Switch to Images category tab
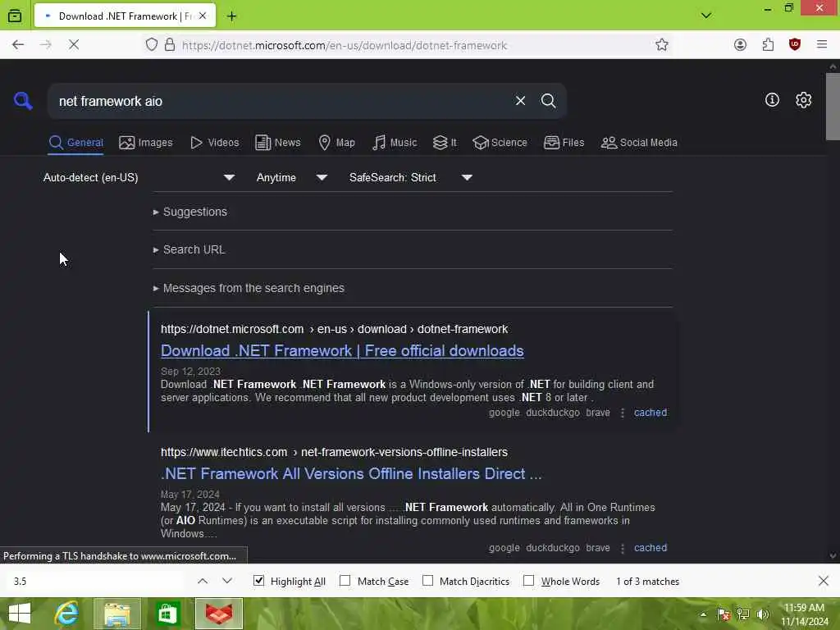840x630 pixels. tap(146, 143)
